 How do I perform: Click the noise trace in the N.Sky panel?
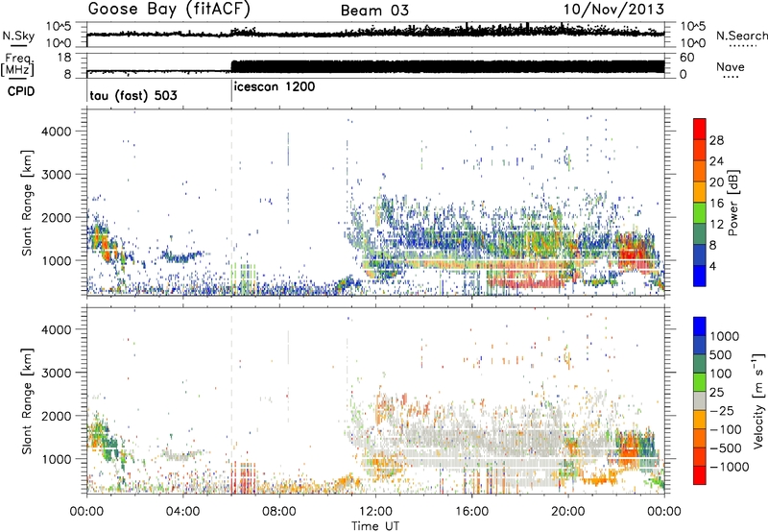click(375, 34)
